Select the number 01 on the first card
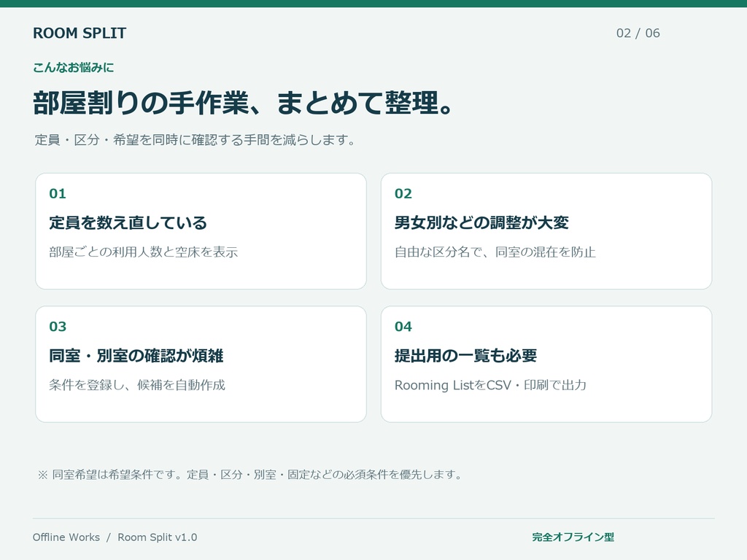 click(x=58, y=193)
